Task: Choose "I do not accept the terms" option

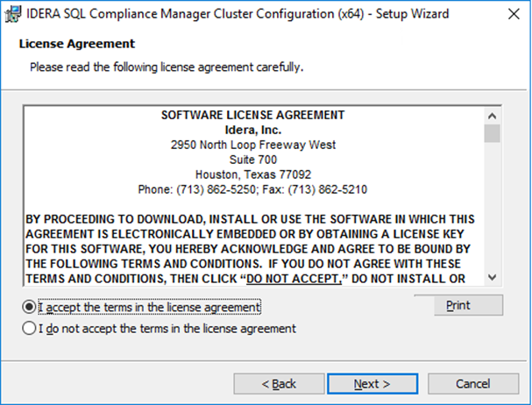Action: pos(31,329)
